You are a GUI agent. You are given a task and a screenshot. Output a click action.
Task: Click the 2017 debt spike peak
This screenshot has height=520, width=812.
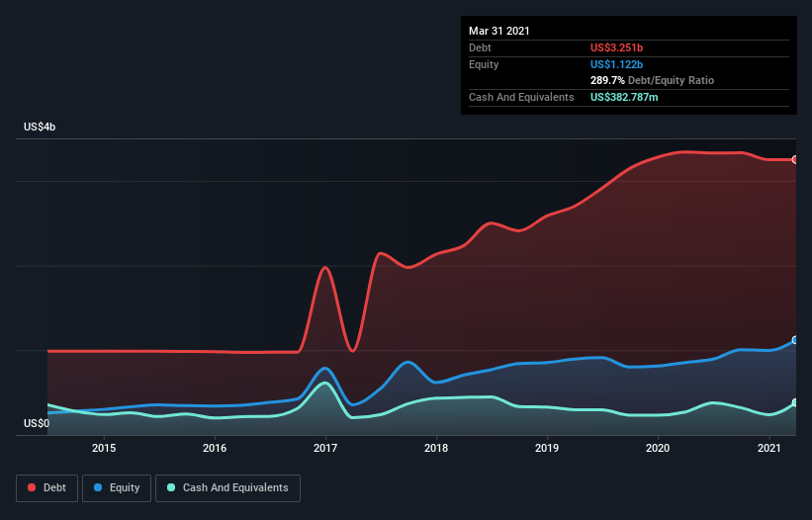click(x=325, y=267)
